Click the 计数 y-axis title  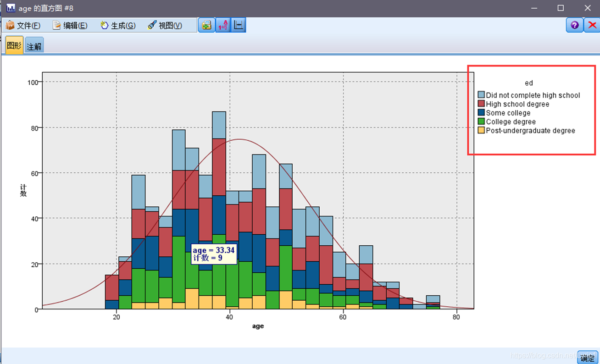pyautogui.click(x=23, y=190)
